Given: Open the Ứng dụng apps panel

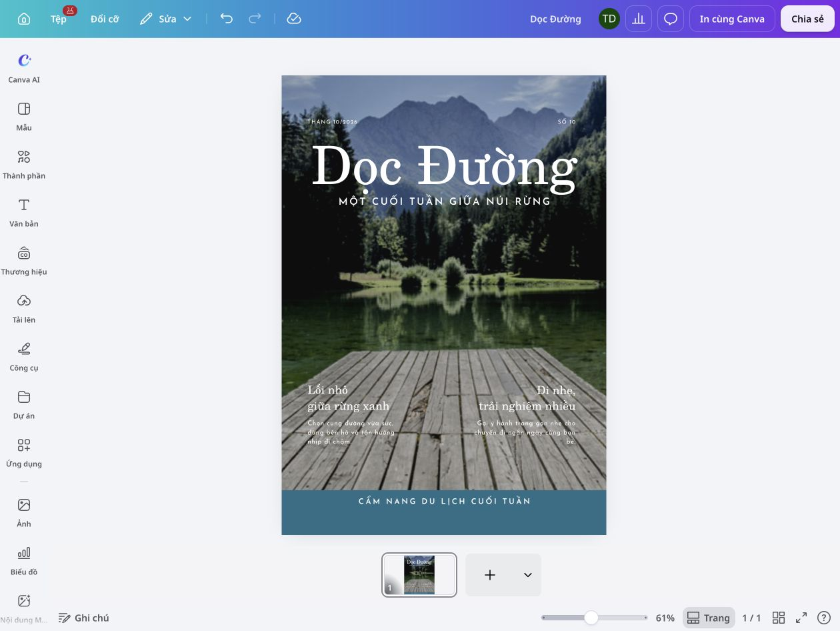Looking at the screenshot, I should pos(24,453).
